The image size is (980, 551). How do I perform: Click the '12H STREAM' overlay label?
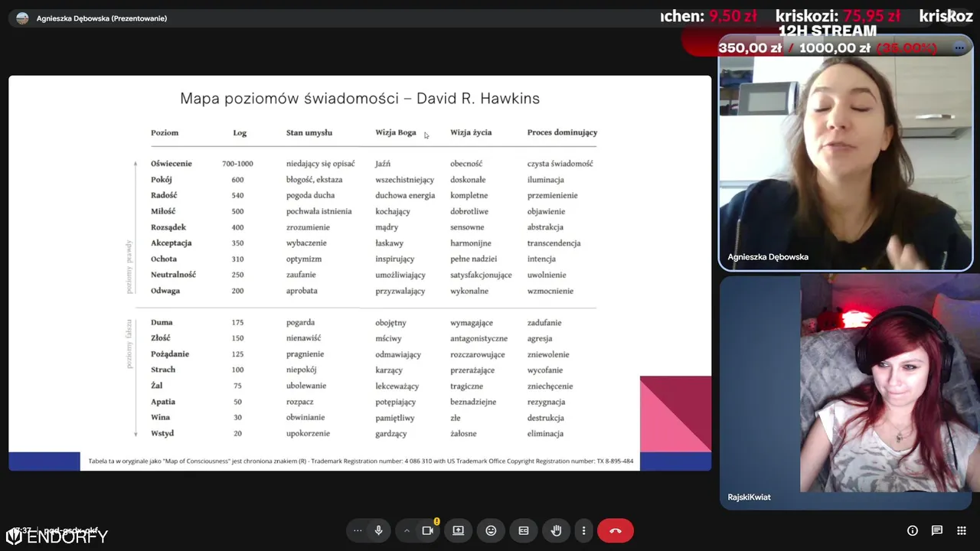click(x=828, y=31)
